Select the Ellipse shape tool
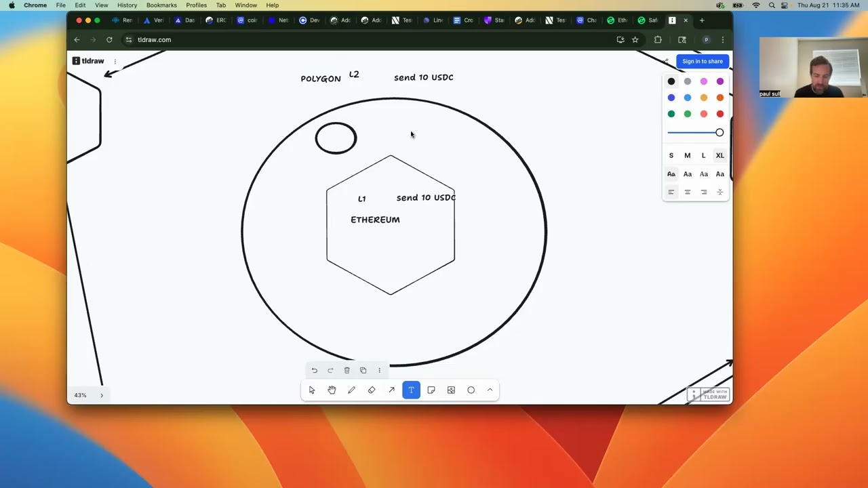The width and height of the screenshot is (868, 488). pyautogui.click(x=471, y=390)
